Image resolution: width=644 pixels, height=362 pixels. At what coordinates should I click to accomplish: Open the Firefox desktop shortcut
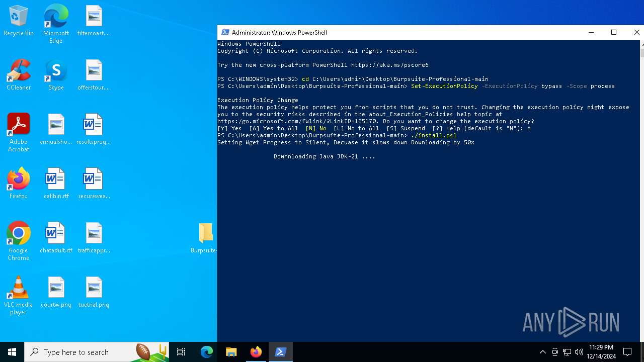click(x=19, y=184)
